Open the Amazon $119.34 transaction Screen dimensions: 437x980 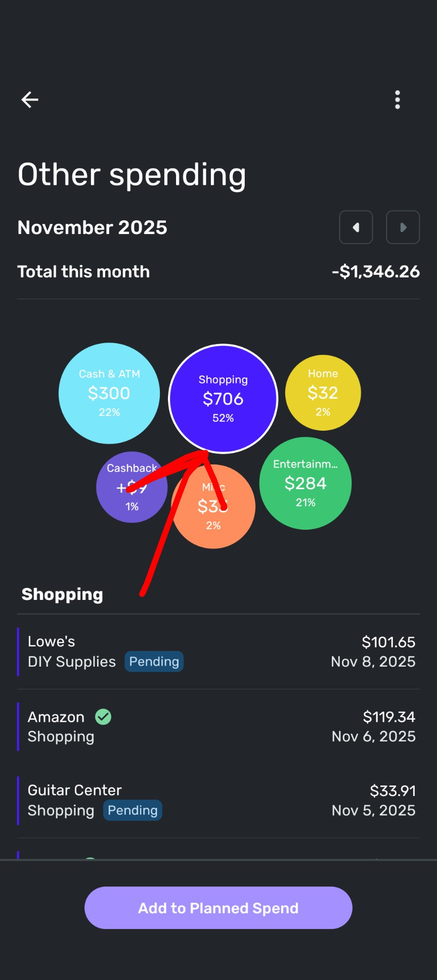[219, 726]
